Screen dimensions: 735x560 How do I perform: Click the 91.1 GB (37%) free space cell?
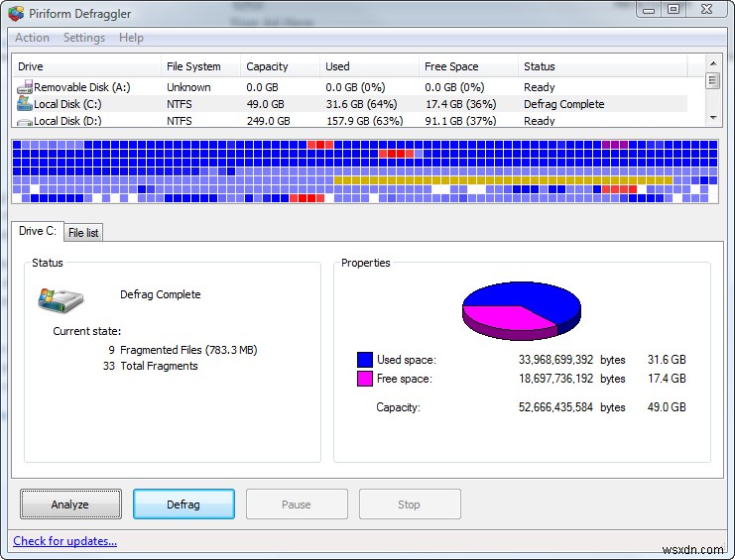461,121
